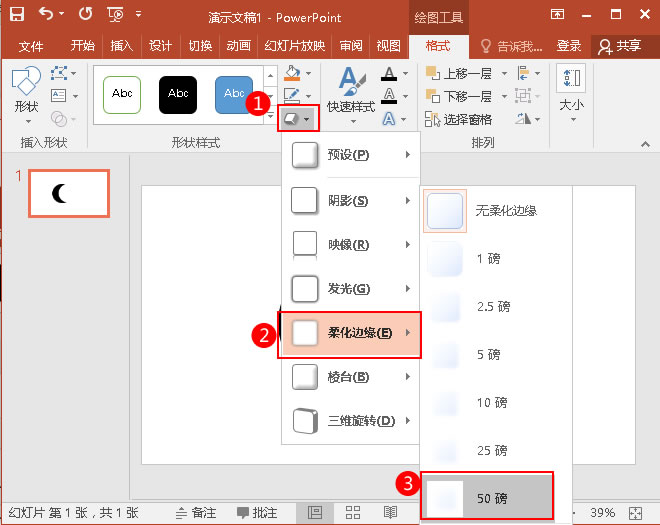Click the Save icon in quick access toolbar
The width and height of the screenshot is (660, 525).
pos(17,15)
